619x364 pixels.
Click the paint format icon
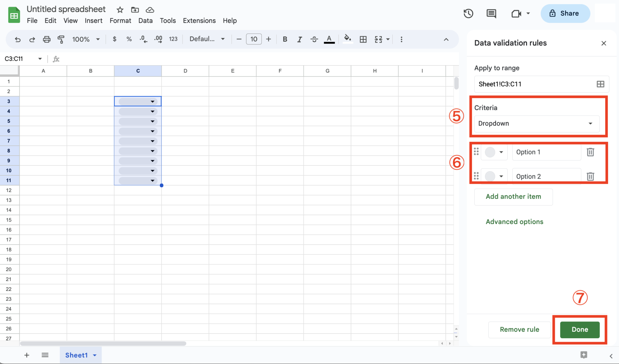[61, 39]
